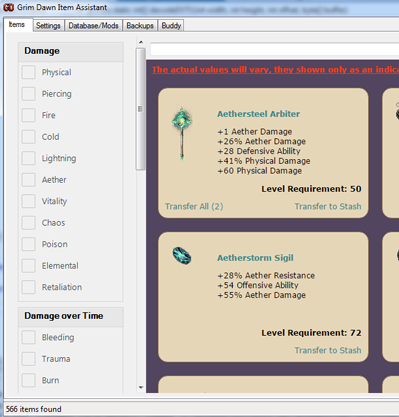Open the Database/Mods tab
The height and width of the screenshot is (417, 399).
coord(93,26)
